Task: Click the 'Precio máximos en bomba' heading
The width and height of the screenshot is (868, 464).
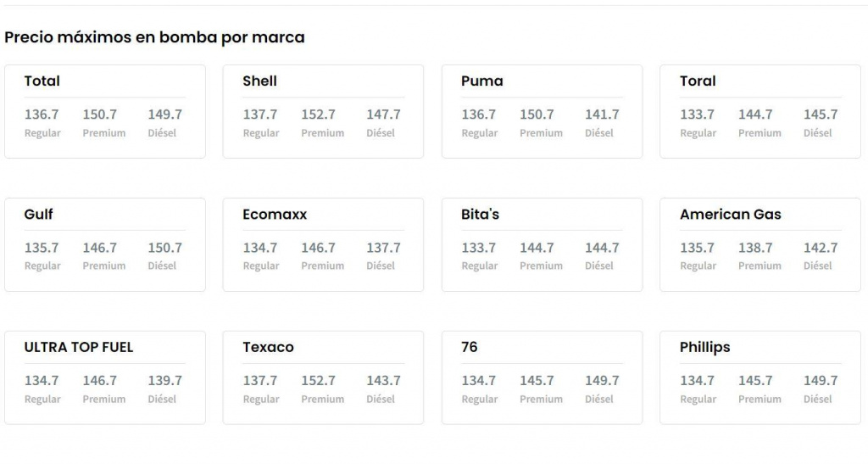Action: (x=154, y=37)
